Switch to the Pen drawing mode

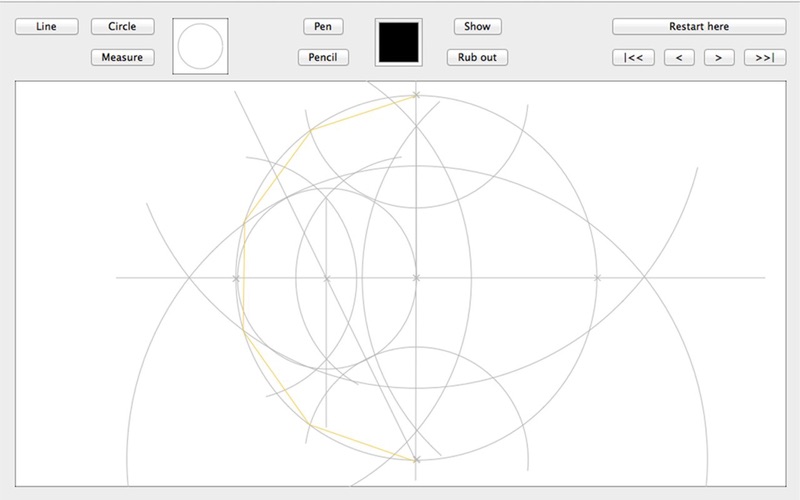pyautogui.click(x=323, y=27)
